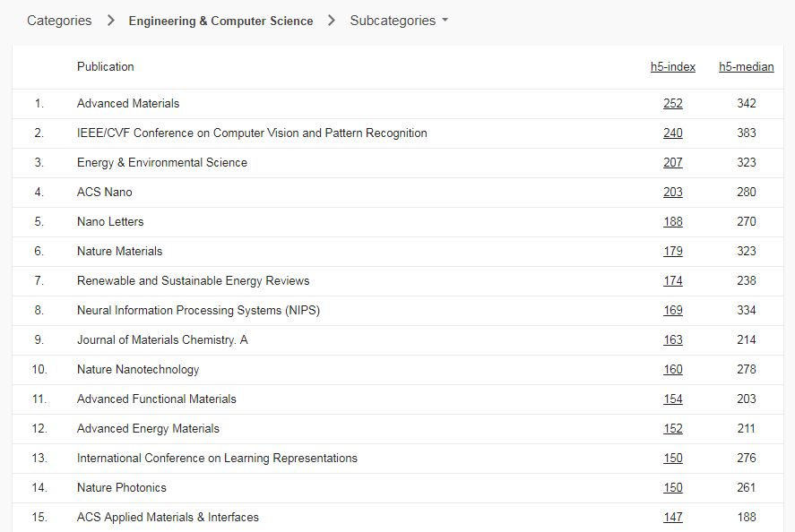795x532 pixels.
Task: Open NIPS h5-index 169 link
Action: click(x=673, y=311)
